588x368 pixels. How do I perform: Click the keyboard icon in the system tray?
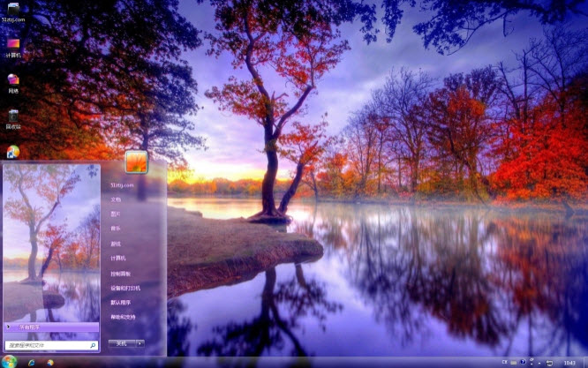pos(513,363)
